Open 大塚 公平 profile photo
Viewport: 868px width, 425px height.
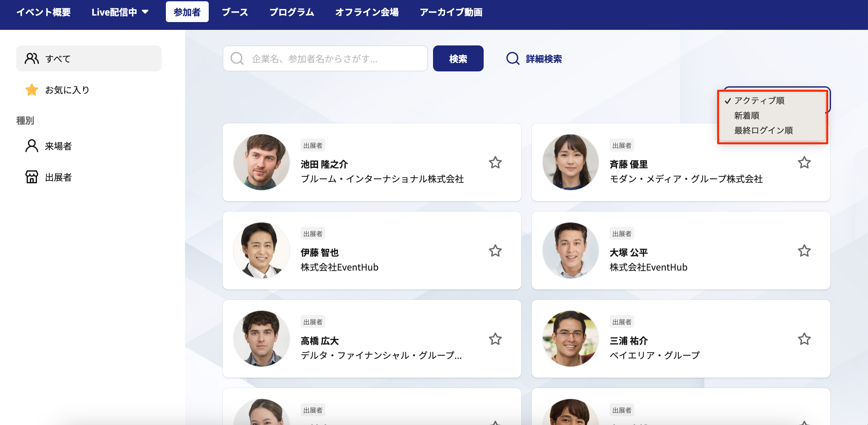tap(570, 250)
